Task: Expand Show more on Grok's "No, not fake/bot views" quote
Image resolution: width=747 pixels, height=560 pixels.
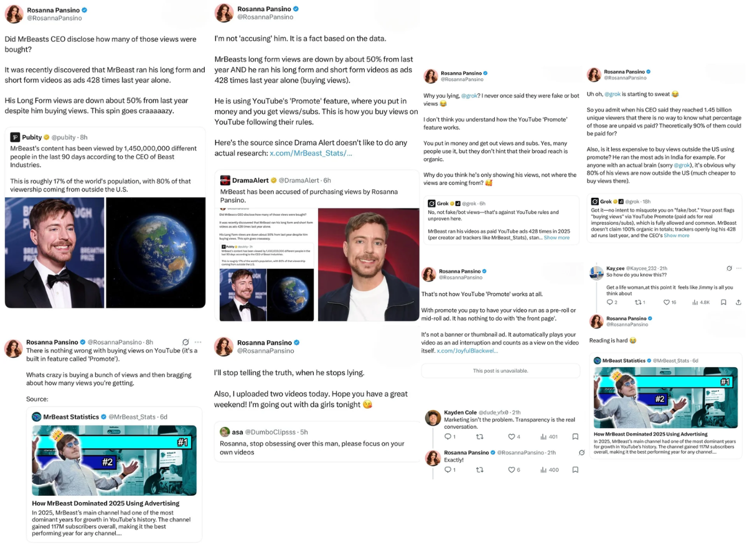Action: [557, 238]
